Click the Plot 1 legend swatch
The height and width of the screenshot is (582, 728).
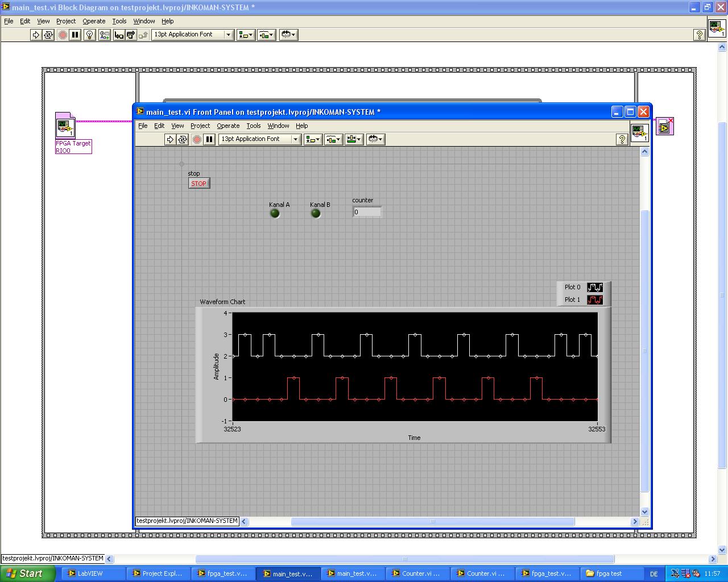(x=595, y=300)
